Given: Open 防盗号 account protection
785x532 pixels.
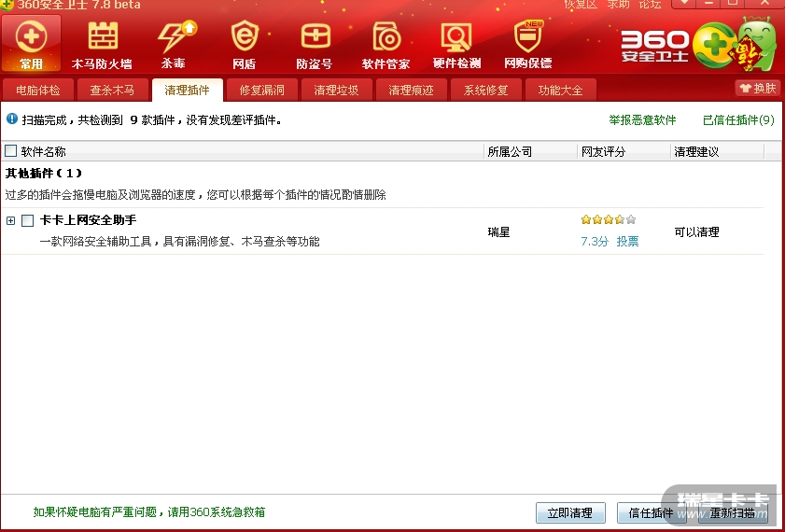Looking at the screenshot, I should tap(315, 45).
